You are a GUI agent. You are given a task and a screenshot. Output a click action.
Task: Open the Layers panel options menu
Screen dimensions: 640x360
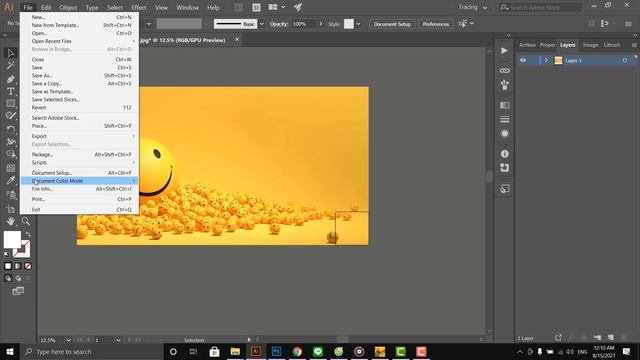(634, 45)
